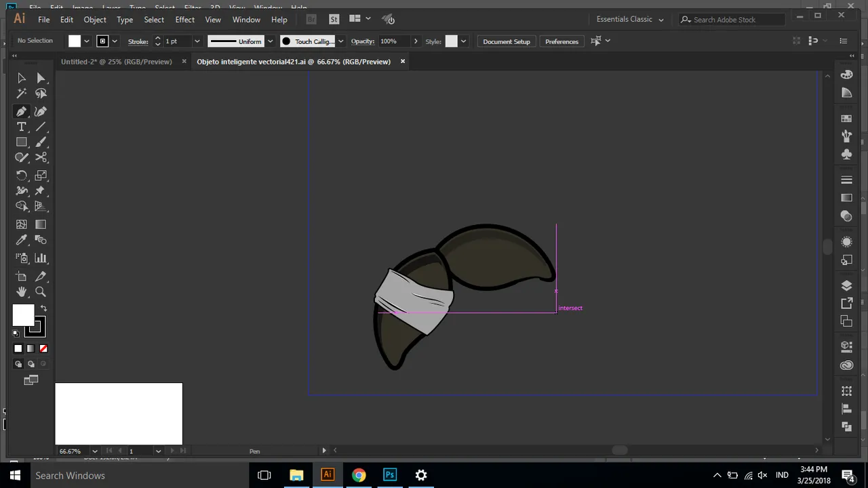Image resolution: width=868 pixels, height=488 pixels.
Task: Open stroke color dropdown in control bar
Action: click(114, 41)
